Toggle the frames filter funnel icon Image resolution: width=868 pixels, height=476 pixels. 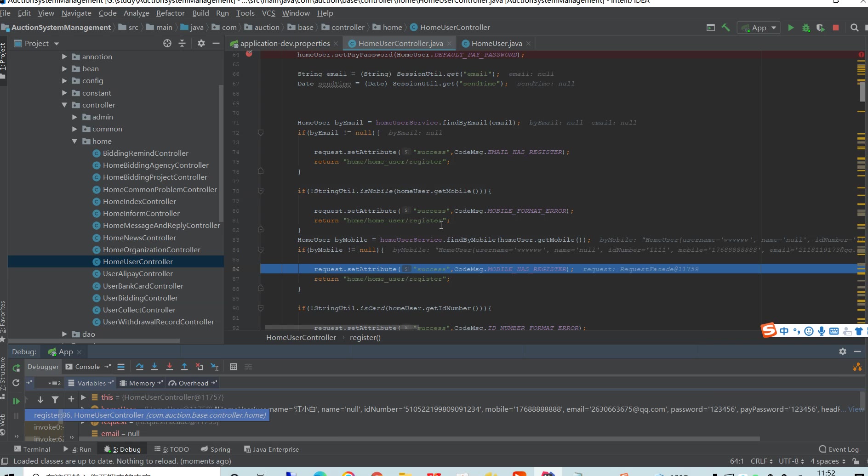(55, 400)
